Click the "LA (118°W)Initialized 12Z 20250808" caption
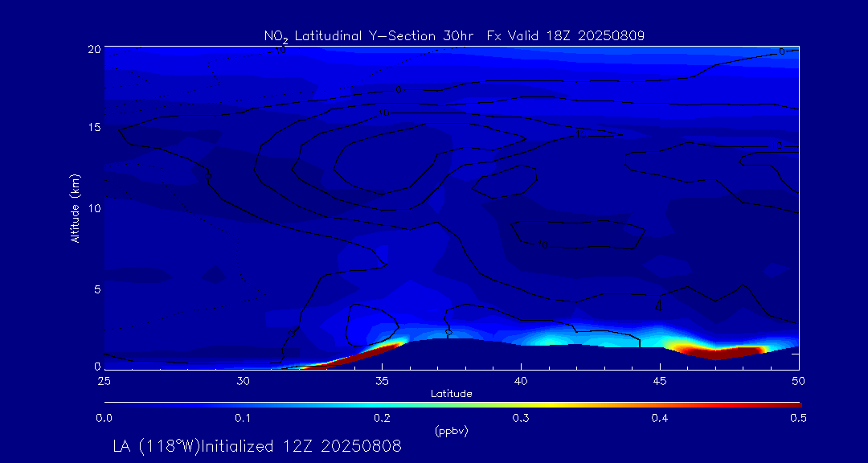Screen dimensions: 868x463 point(257,446)
